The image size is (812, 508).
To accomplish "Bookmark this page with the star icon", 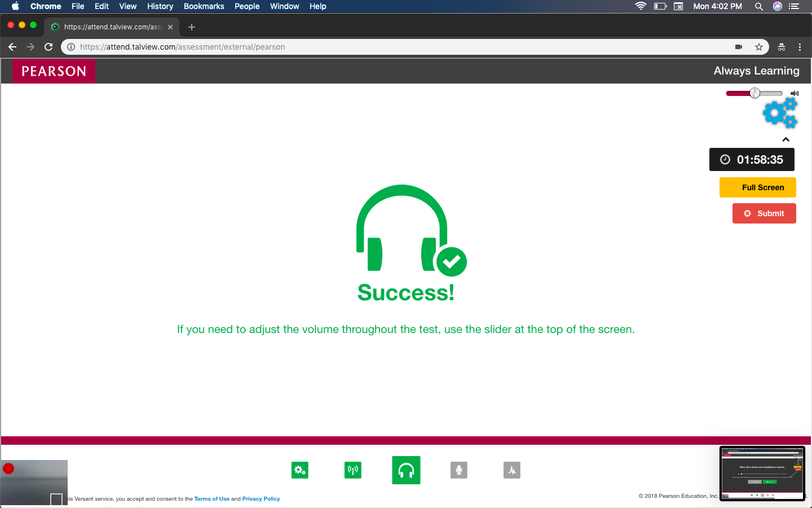I will pos(759,47).
